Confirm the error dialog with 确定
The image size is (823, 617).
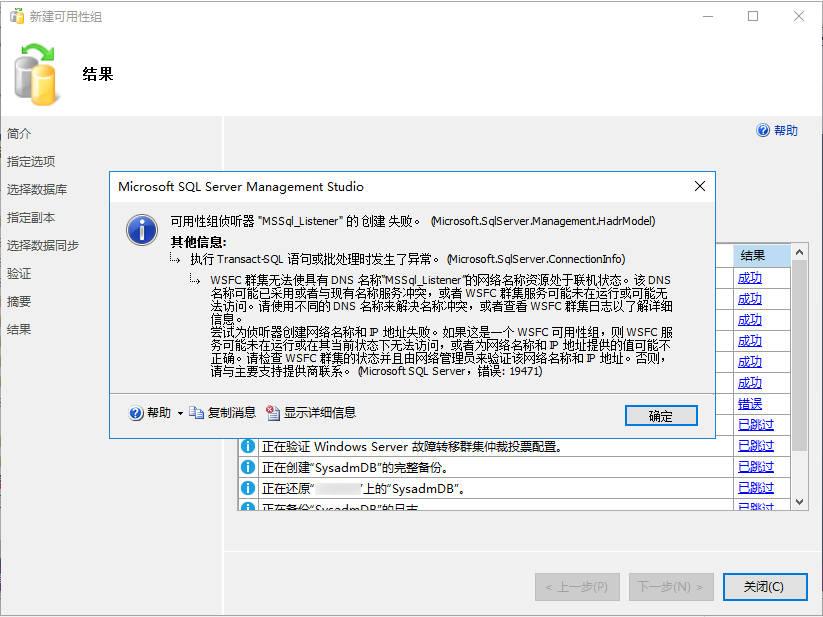pos(661,416)
